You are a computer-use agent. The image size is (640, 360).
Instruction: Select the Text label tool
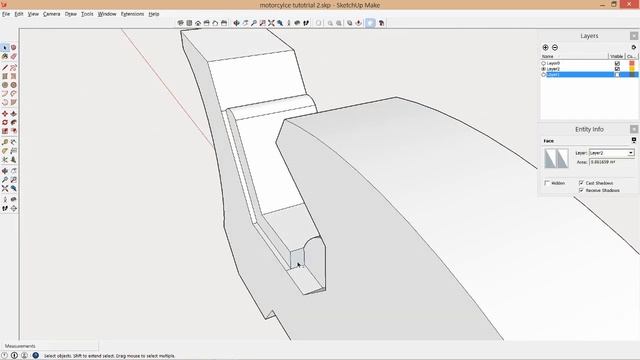13,151
